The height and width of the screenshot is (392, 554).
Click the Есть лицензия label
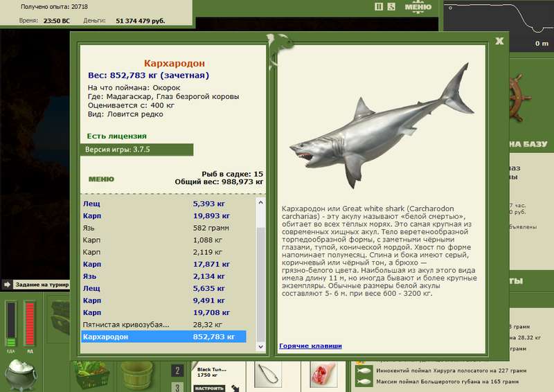[x=116, y=136]
